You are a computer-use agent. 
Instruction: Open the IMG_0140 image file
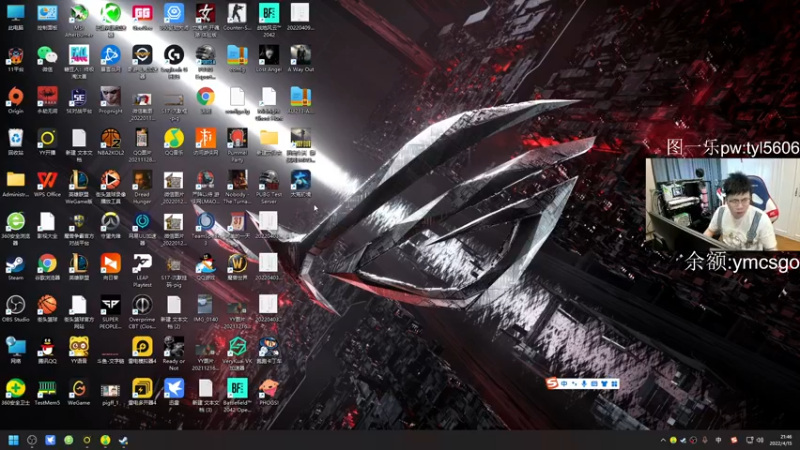pos(205,309)
